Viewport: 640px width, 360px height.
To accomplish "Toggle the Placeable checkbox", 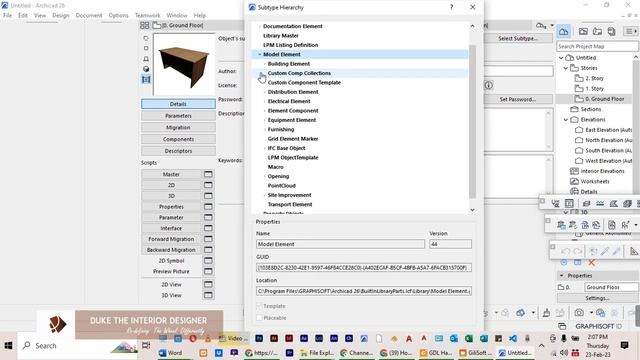I will (x=259, y=318).
